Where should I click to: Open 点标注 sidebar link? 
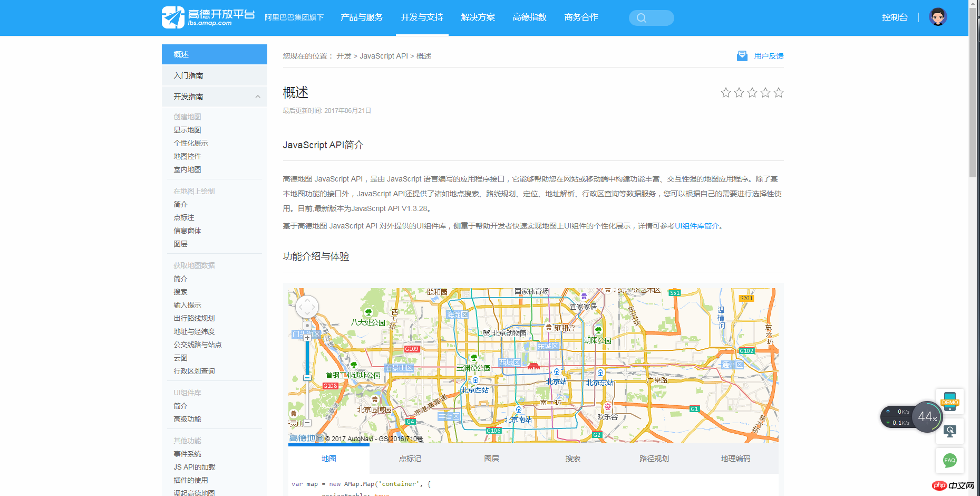click(x=184, y=217)
